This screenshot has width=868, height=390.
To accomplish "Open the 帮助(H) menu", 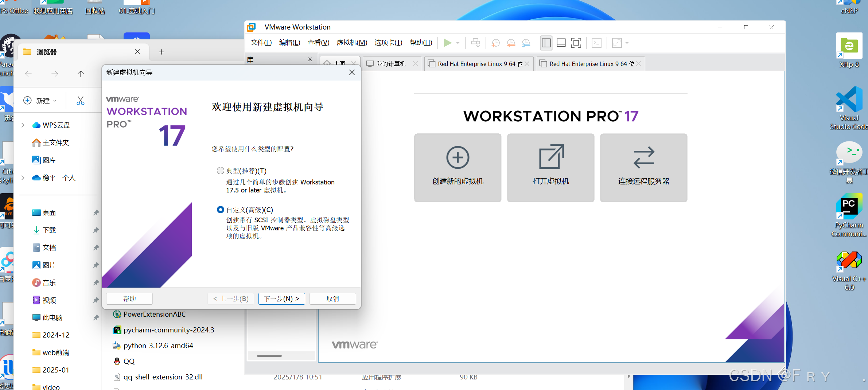I will click(421, 43).
